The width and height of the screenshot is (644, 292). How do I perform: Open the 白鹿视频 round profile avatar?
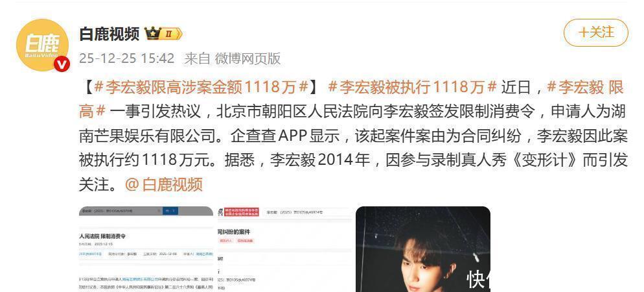click(42, 45)
